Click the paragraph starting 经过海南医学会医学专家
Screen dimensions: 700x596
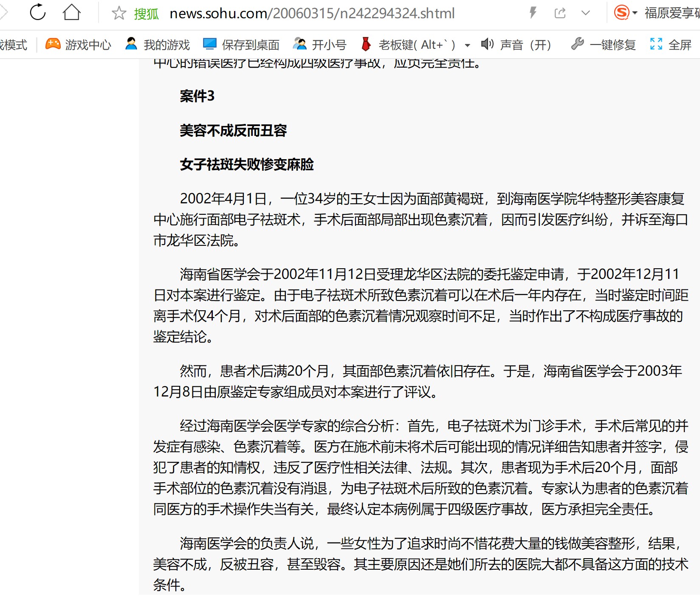pos(421,467)
